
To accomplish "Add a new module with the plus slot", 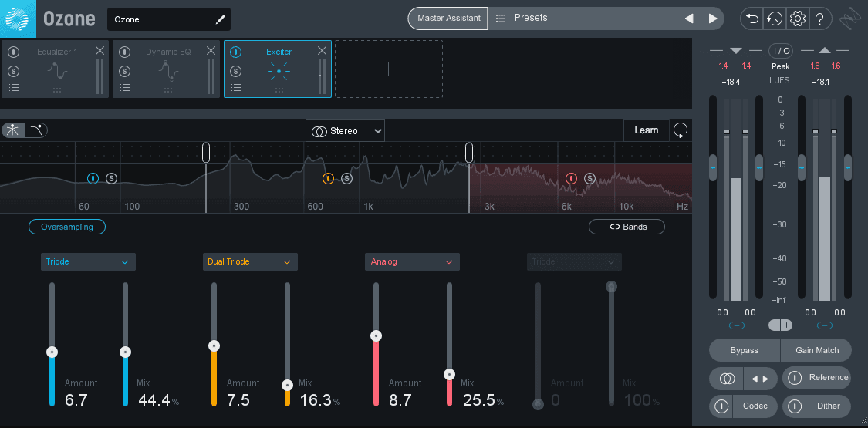I will point(389,69).
